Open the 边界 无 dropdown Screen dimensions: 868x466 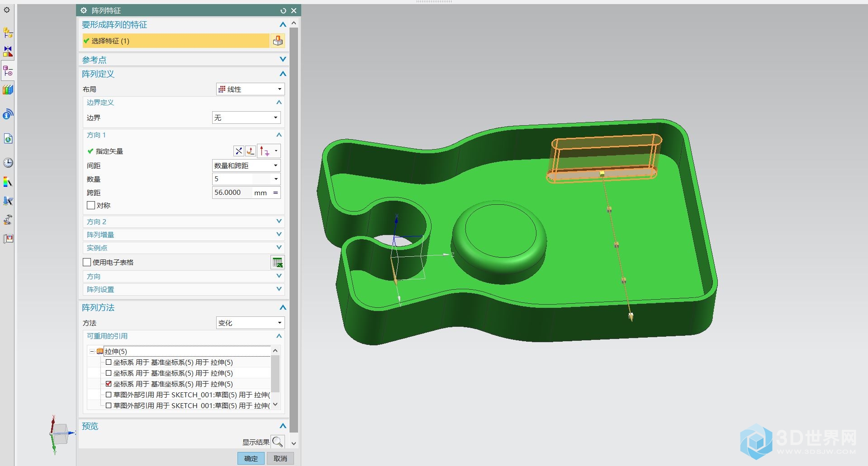pyautogui.click(x=247, y=118)
